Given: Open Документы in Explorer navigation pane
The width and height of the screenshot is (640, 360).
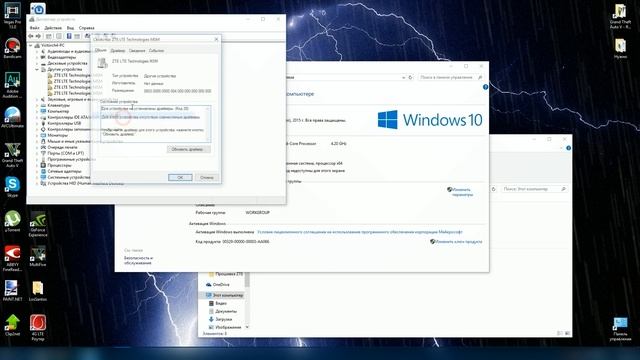Looking at the screenshot, I should click(x=223, y=311).
